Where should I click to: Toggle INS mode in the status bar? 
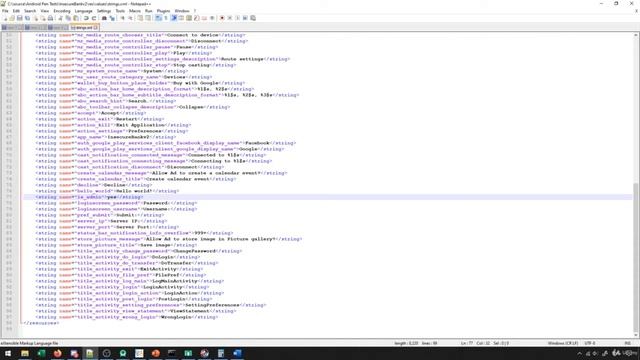tap(628, 343)
